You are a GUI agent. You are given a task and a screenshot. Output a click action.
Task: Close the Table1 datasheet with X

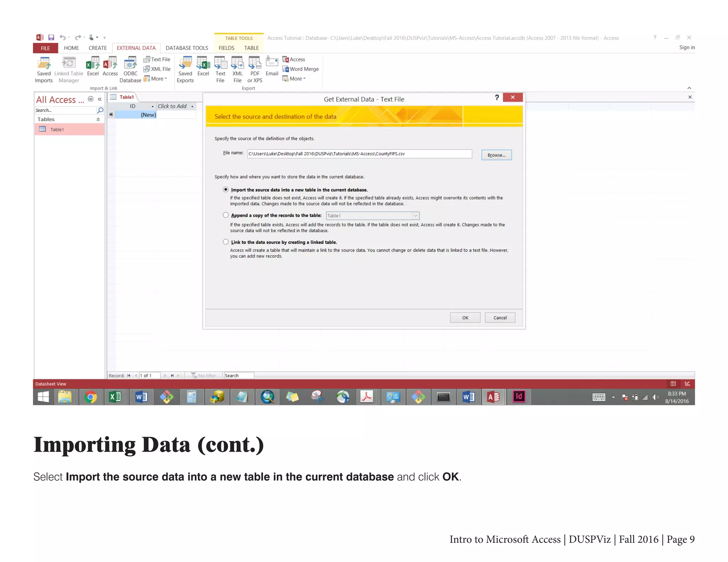point(690,97)
